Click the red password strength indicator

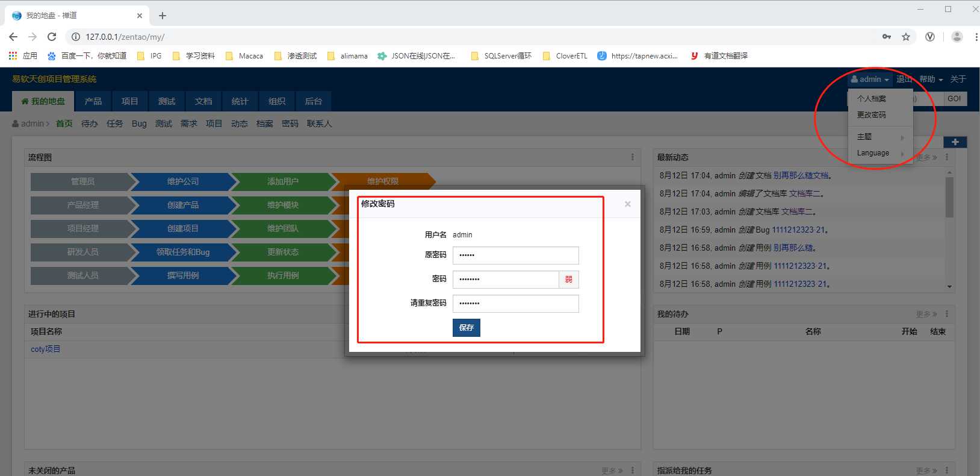[x=569, y=280]
